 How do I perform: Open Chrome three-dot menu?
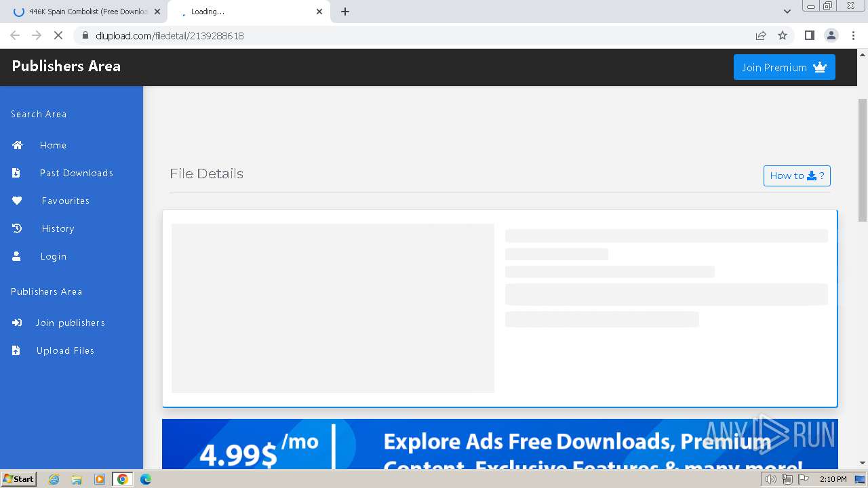[853, 35]
